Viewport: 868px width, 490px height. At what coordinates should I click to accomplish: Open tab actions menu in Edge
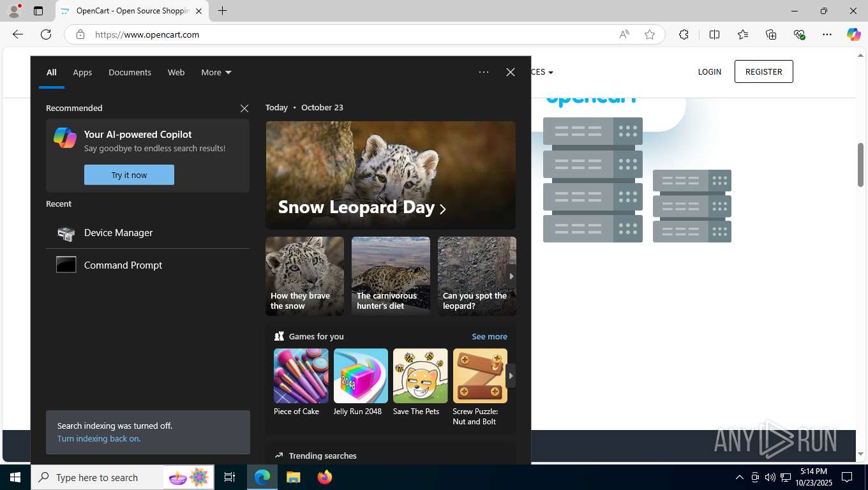(x=38, y=11)
